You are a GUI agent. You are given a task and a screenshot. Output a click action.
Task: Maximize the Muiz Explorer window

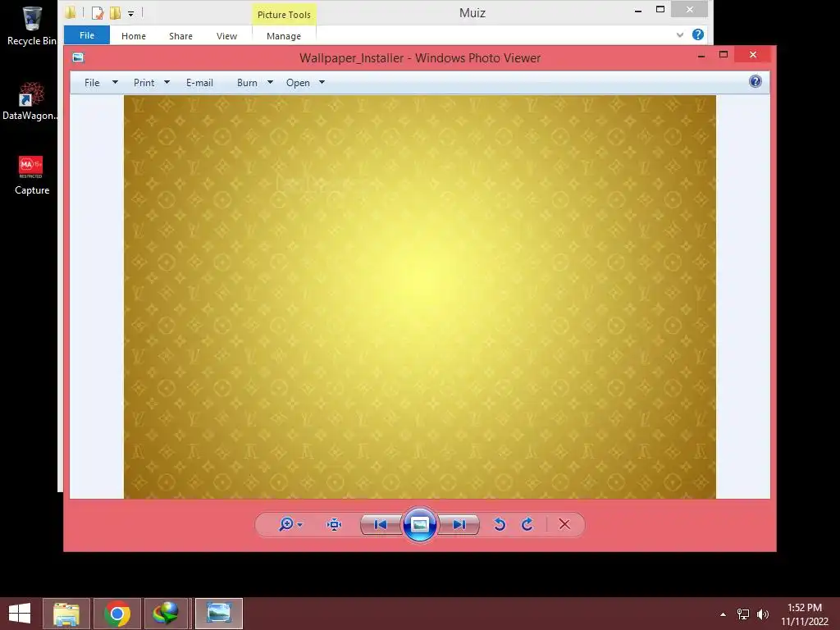(660, 10)
